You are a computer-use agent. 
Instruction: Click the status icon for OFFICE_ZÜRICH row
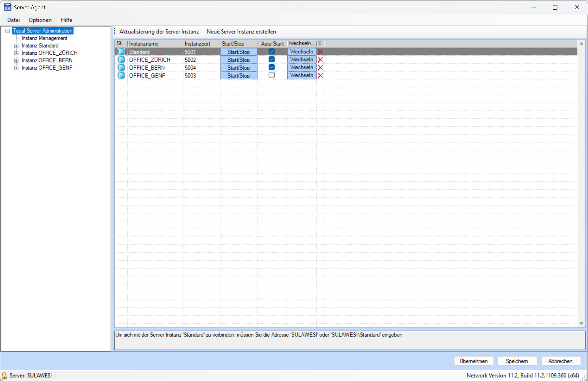[x=121, y=60]
